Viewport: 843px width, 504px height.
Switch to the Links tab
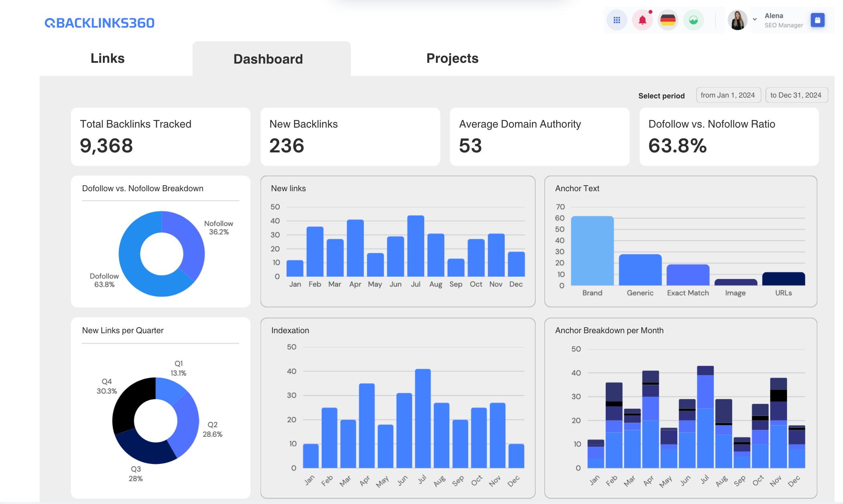(x=107, y=58)
